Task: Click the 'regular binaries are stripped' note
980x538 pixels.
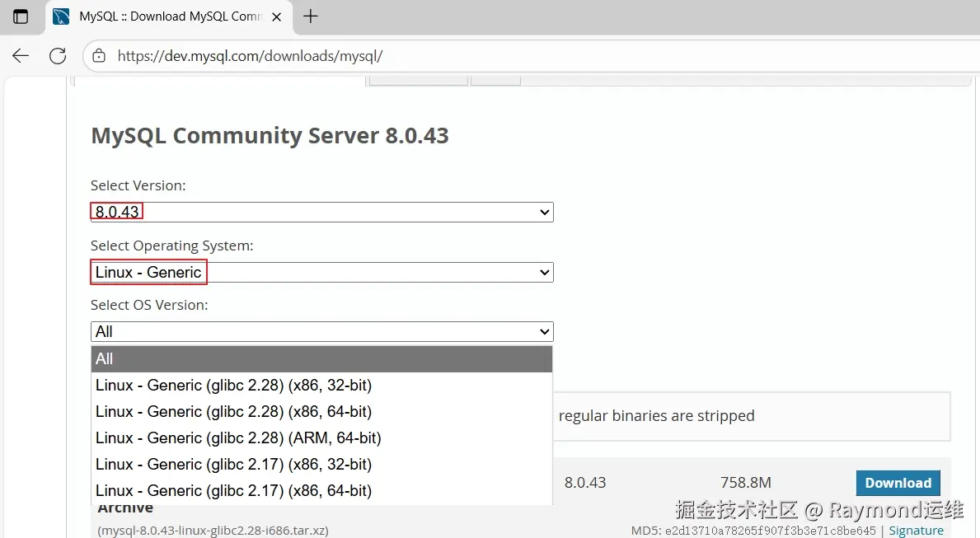Action: (x=656, y=416)
